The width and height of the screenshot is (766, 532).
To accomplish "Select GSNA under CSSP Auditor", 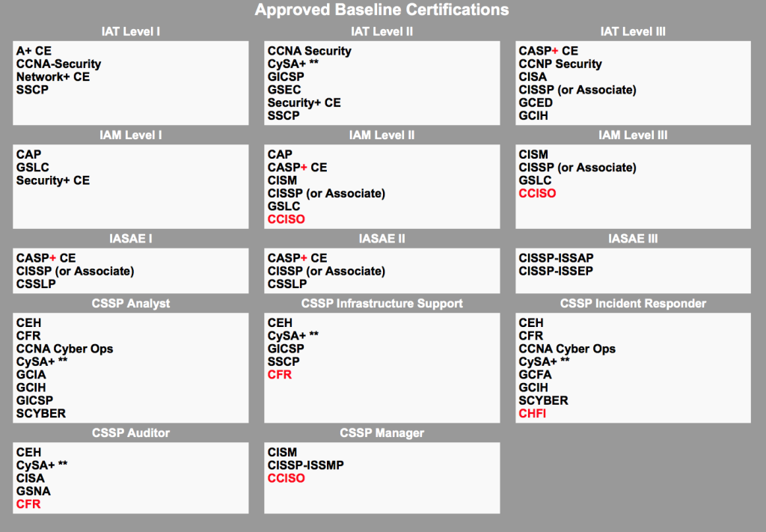I will (x=33, y=491).
